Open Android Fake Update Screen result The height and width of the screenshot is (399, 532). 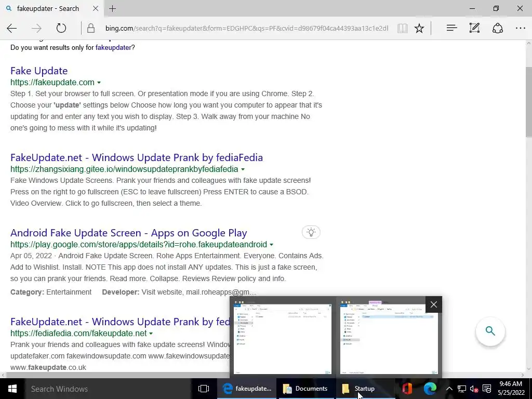coord(129,233)
